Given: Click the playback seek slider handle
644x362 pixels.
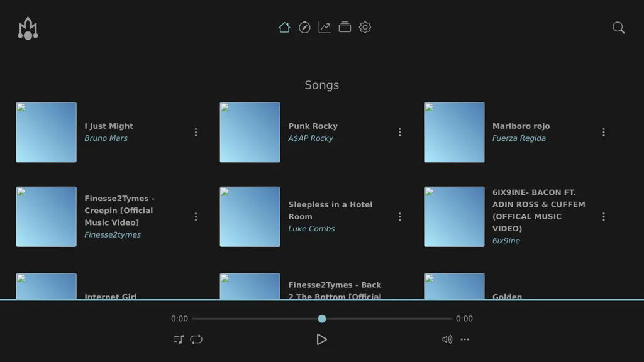Looking at the screenshot, I should coord(322,319).
